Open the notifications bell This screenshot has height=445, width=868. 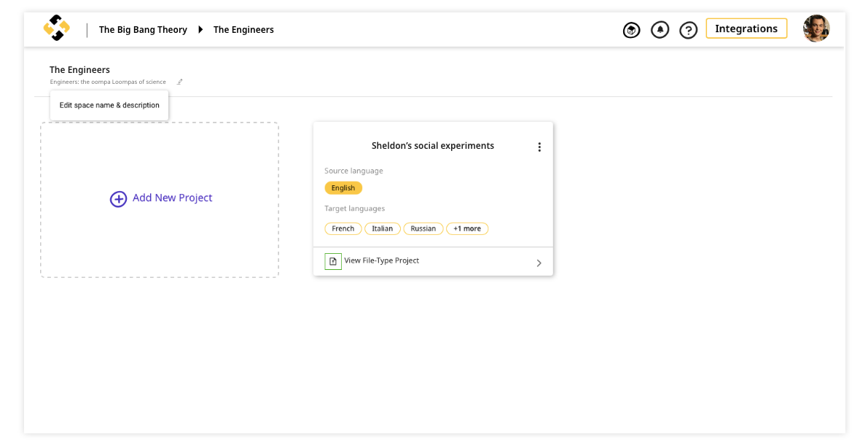[x=660, y=30]
